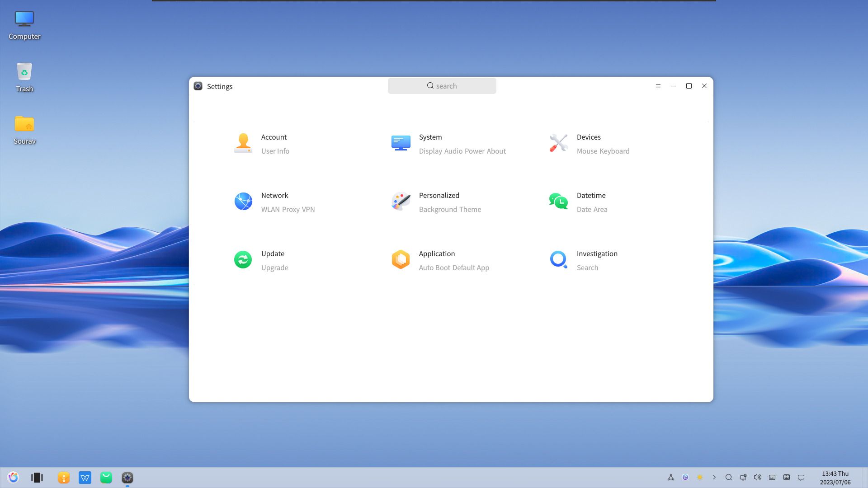Image resolution: width=868 pixels, height=488 pixels.
Task: Open Upgrade under Update
Action: [x=274, y=267]
